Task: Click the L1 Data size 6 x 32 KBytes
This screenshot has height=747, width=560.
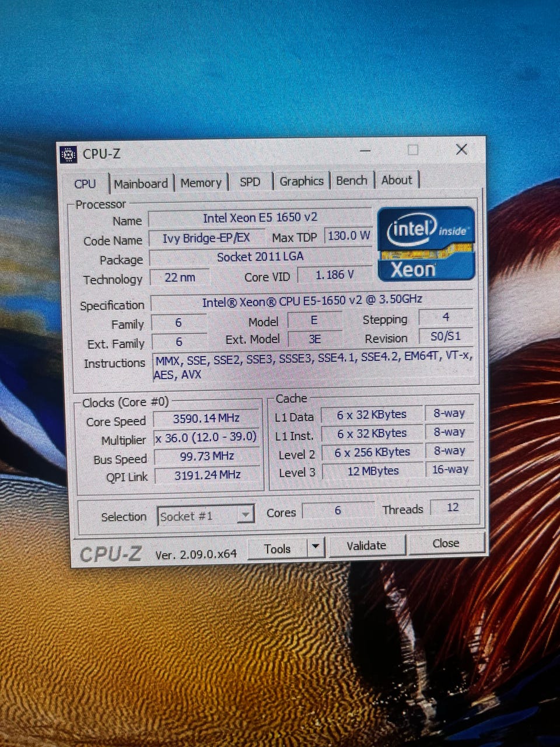Action: coord(372,415)
